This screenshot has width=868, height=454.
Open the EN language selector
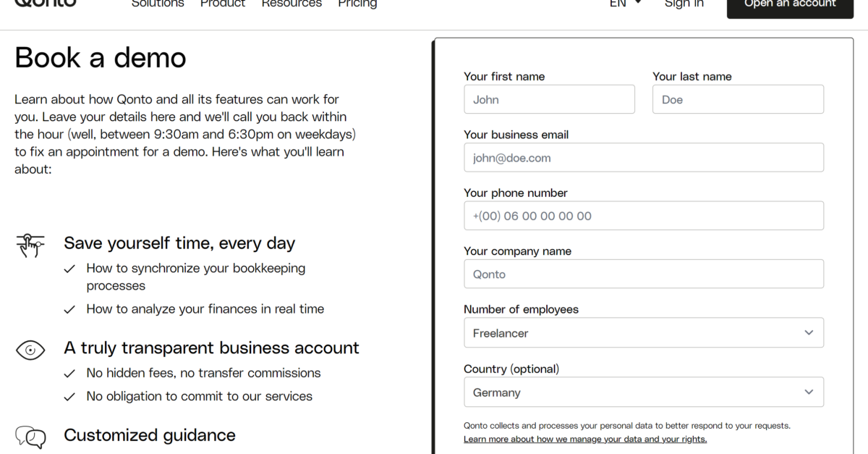(625, 4)
